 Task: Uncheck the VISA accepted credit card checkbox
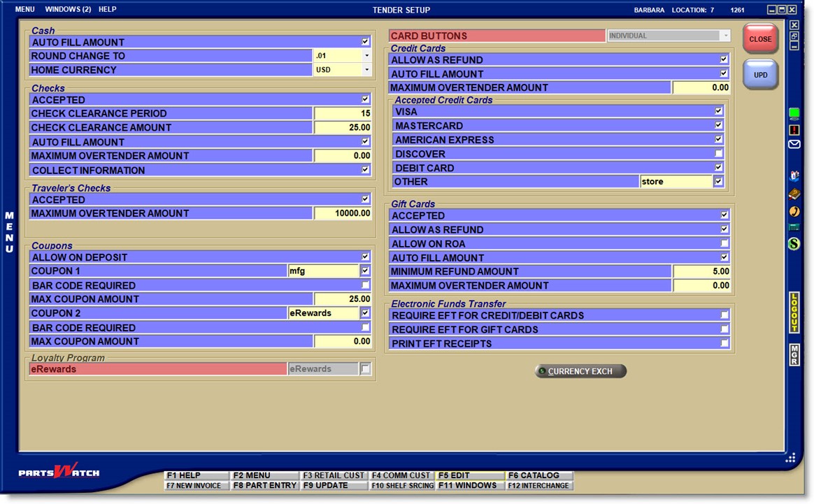718,111
